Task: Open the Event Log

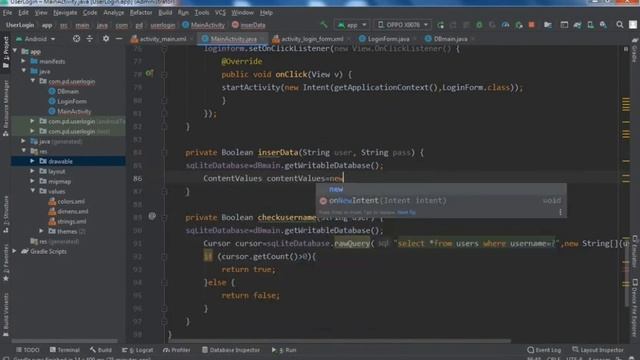Action: click(x=544, y=350)
